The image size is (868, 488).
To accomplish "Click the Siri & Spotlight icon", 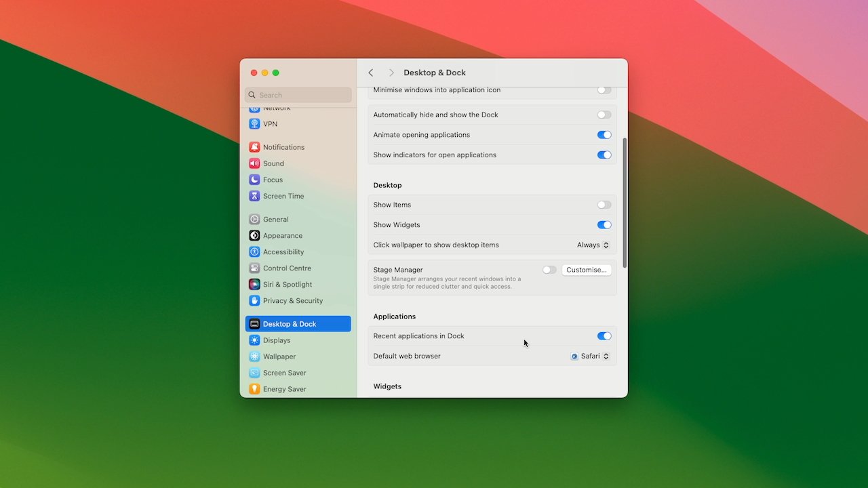I will (254, 284).
